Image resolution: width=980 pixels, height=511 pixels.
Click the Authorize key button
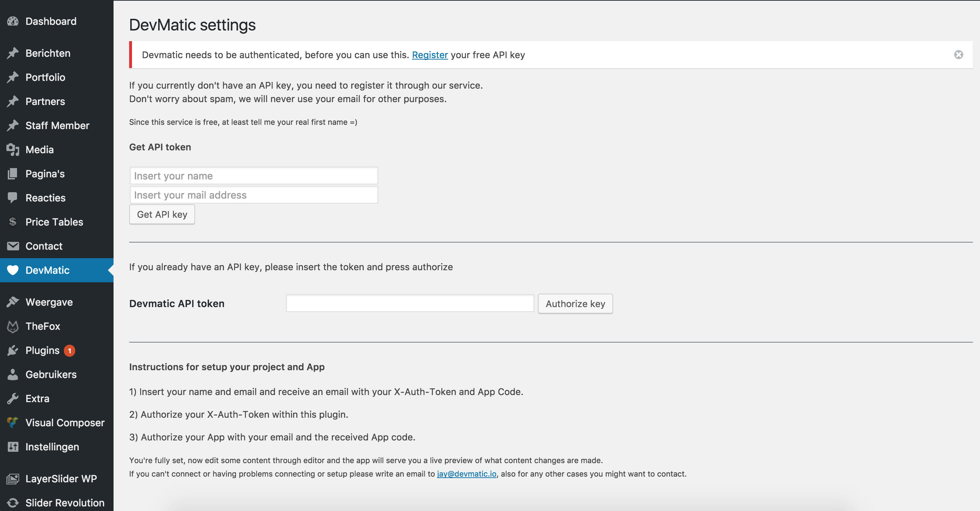pos(575,304)
